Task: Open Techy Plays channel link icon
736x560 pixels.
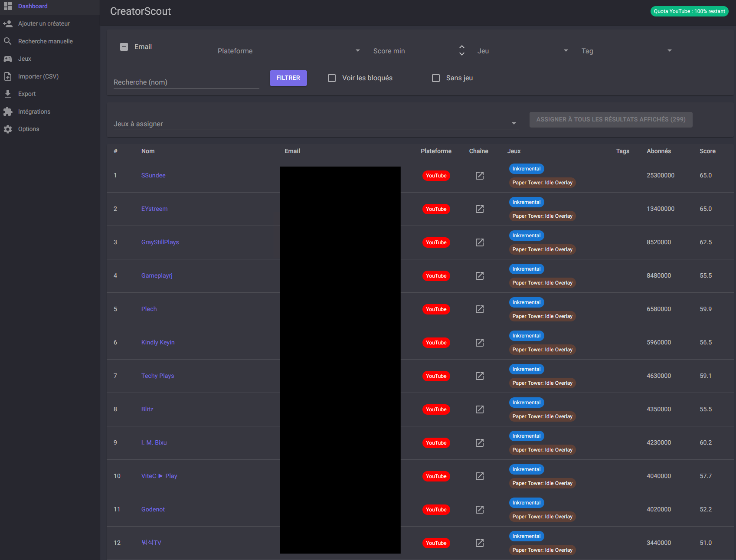Action: coord(480,376)
